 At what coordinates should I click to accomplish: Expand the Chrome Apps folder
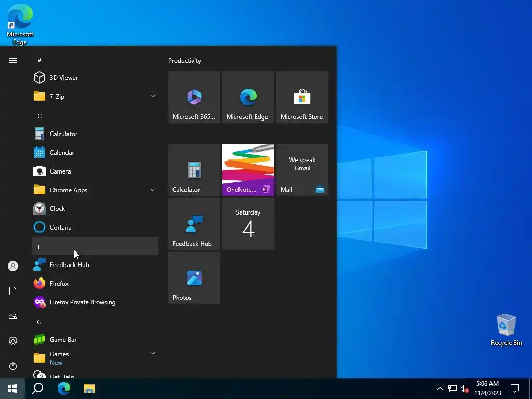pyautogui.click(x=95, y=190)
